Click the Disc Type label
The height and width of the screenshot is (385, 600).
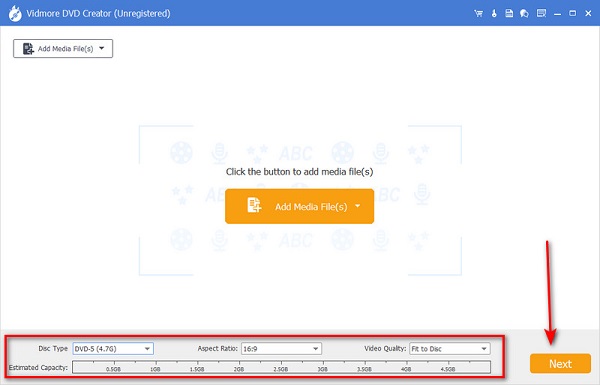click(x=53, y=349)
